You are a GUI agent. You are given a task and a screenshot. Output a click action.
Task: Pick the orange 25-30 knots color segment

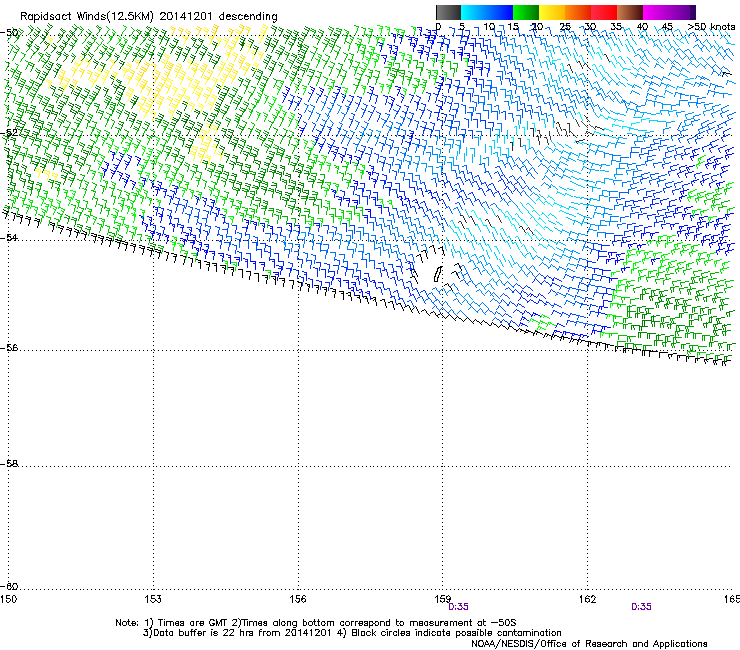[578, 12]
